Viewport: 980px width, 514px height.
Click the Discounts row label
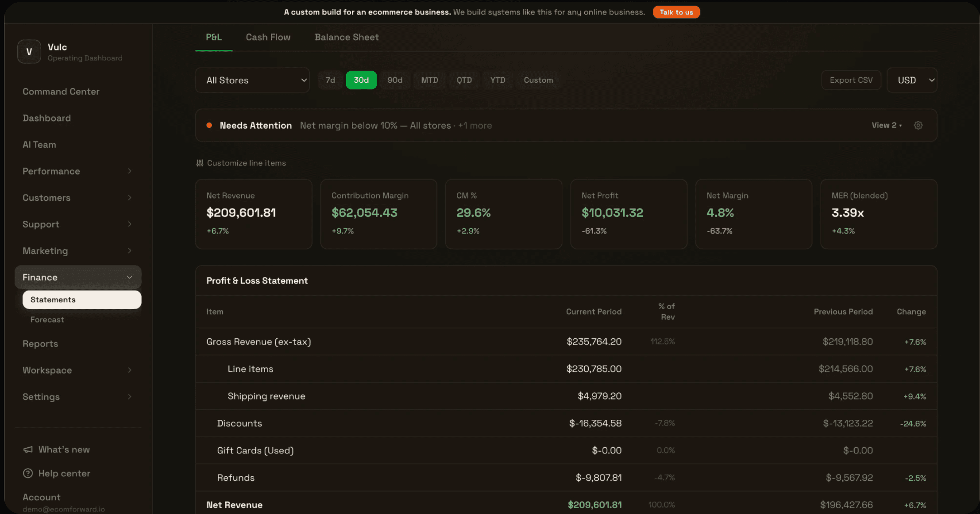[239, 423]
